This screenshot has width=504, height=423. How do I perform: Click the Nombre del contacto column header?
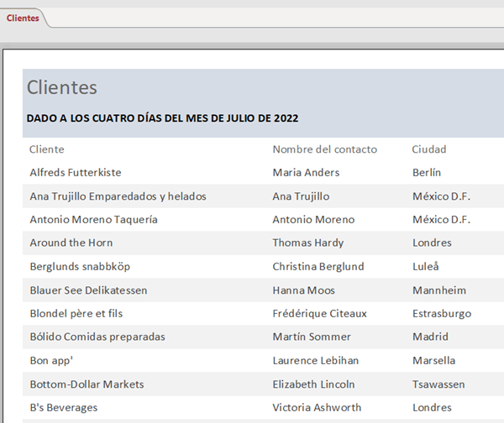(x=324, y=149)
